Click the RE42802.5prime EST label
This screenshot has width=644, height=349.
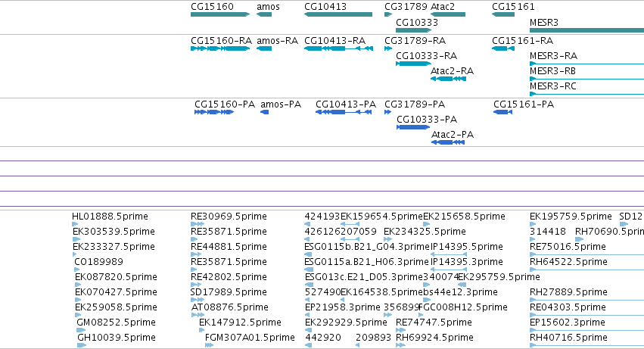tap(229, 277)
